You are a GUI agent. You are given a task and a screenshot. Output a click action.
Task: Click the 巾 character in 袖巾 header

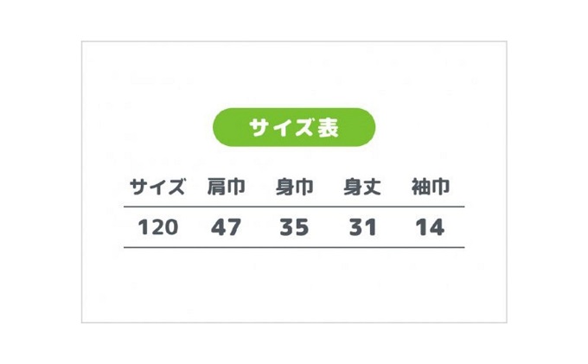[441, 187]
